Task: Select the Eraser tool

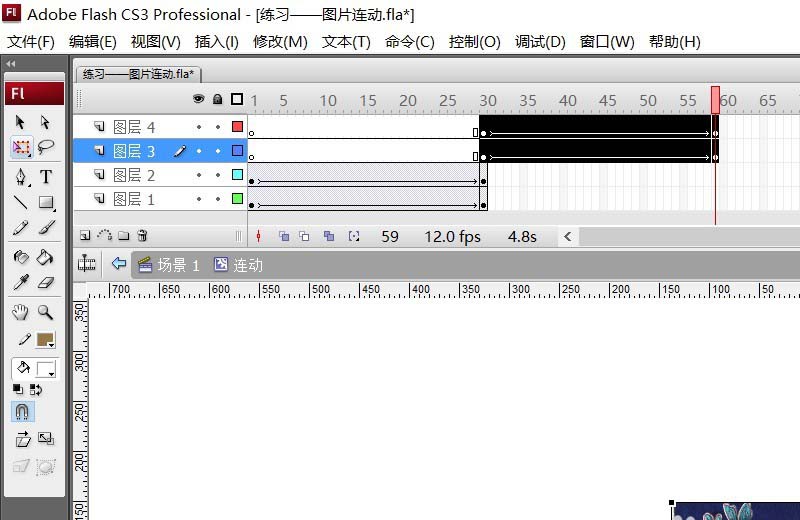Action: 46,282
